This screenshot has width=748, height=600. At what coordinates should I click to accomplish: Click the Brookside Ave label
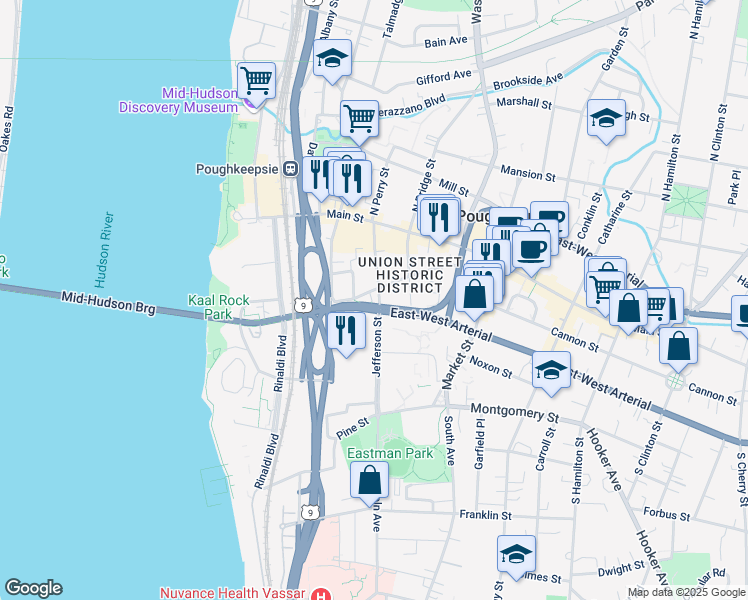pyautogui.click(x=528, y=81)
